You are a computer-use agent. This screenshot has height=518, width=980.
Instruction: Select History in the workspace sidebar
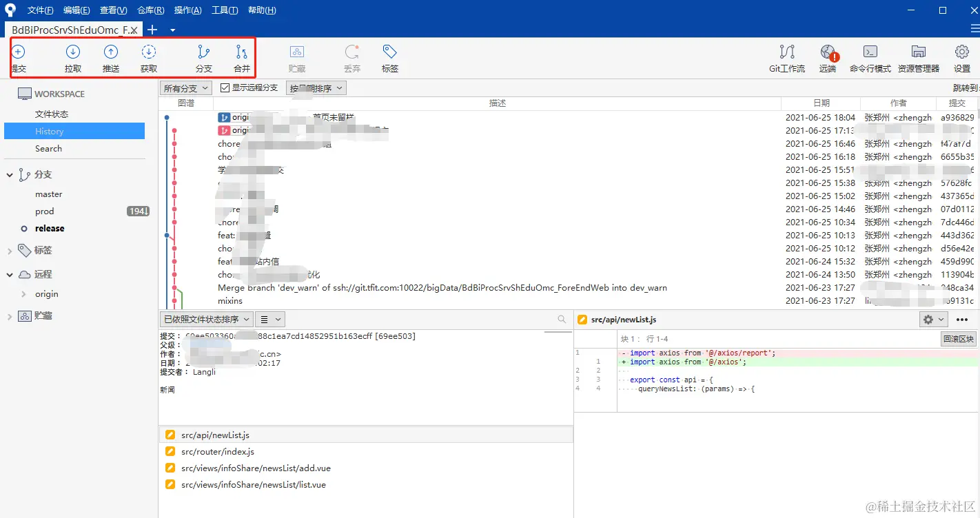(x=74, y=131)
